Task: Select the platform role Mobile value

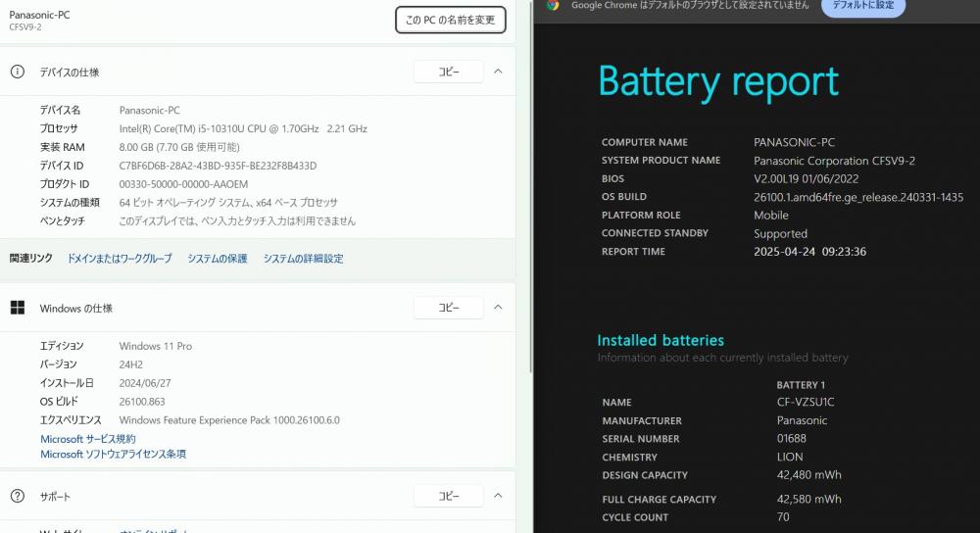Action: [770, 215]
